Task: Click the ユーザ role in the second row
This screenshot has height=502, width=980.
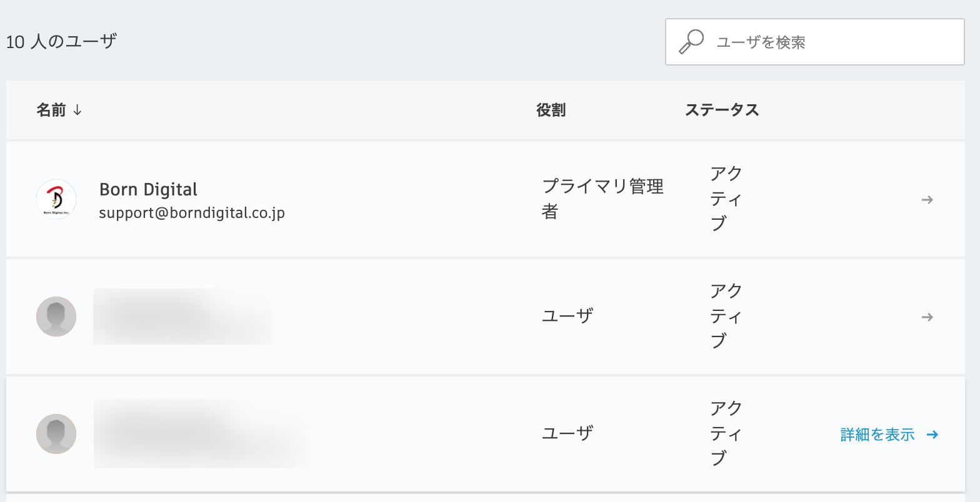Action: (567, 317)
